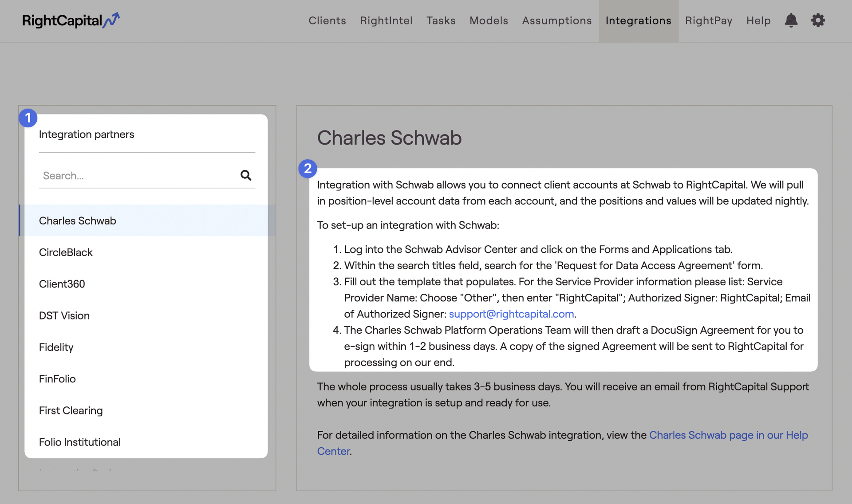This screenshot has width=852, height=504.
Task: Open the RightIntel menu
Action: click(386, 20)
